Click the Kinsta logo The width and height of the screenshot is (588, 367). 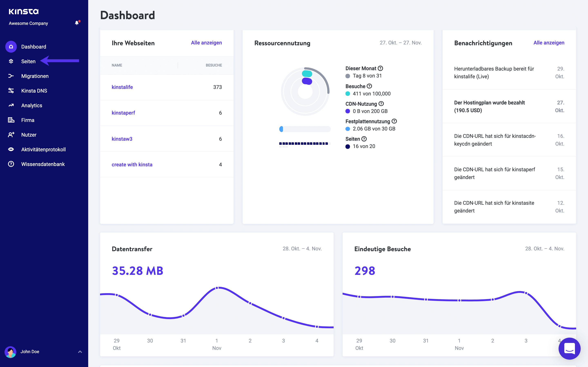pyautogui.click(x=24, y=11)
